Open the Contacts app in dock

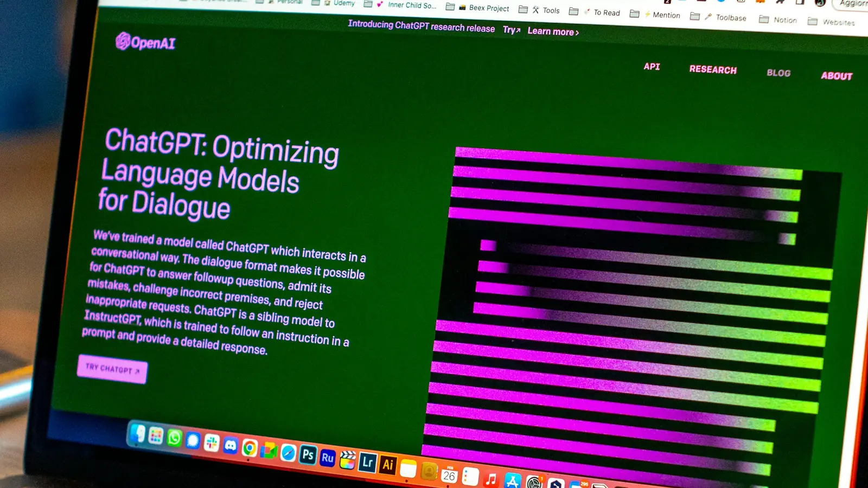(x=429, y=471)
